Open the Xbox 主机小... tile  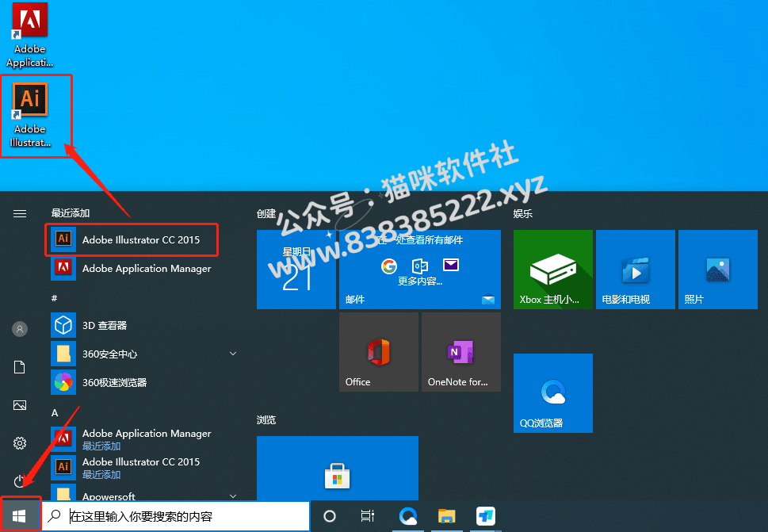(553, 270)
